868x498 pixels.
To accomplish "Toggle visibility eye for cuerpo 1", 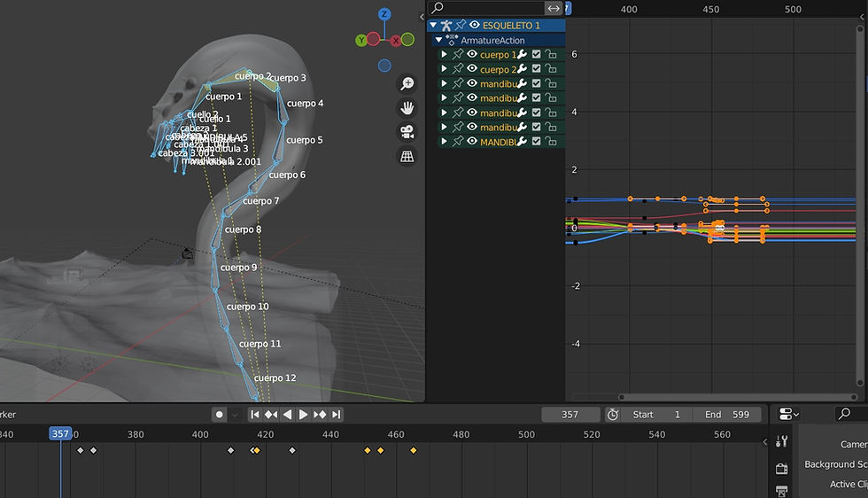I will [472, 54].
